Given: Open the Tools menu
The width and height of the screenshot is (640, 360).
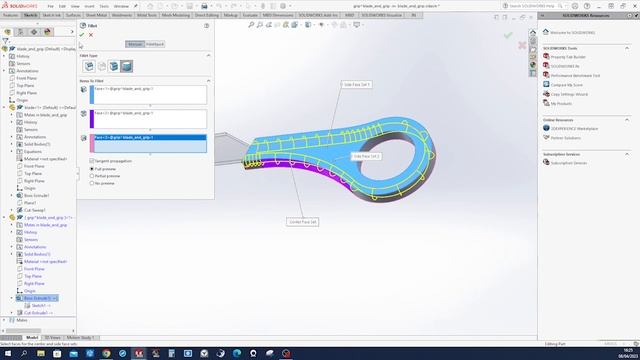Looking at the screenshot, I should pyautogui.click(x=104, y=6).
